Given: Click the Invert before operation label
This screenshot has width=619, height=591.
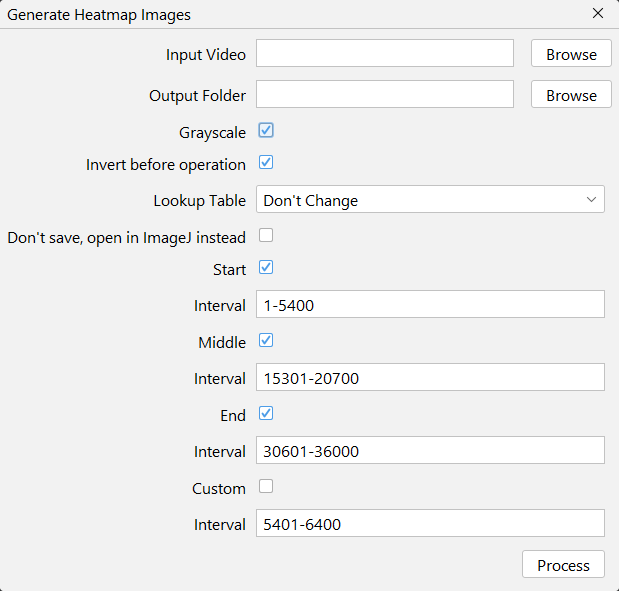Looking at the screenshot, I should point(166,165).
